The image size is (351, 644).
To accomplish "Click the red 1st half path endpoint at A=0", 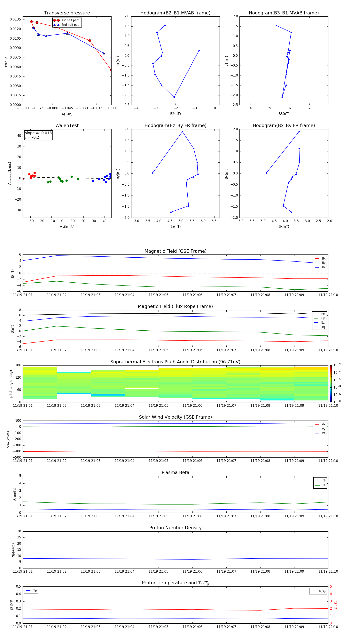I will [111, 70].
